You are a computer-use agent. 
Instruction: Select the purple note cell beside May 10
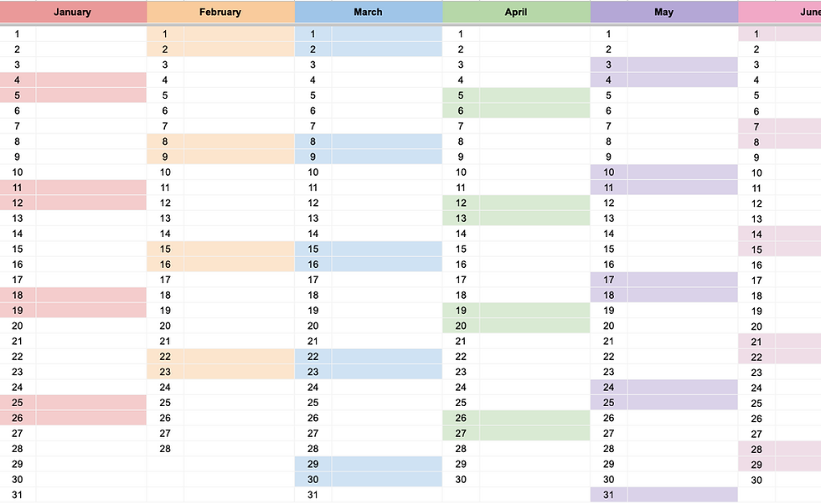tap(683, 172)
